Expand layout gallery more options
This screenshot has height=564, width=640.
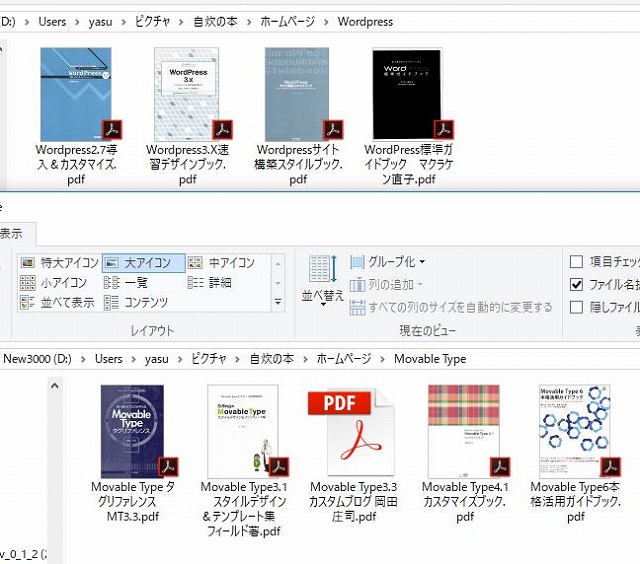[x=278, y=302]
